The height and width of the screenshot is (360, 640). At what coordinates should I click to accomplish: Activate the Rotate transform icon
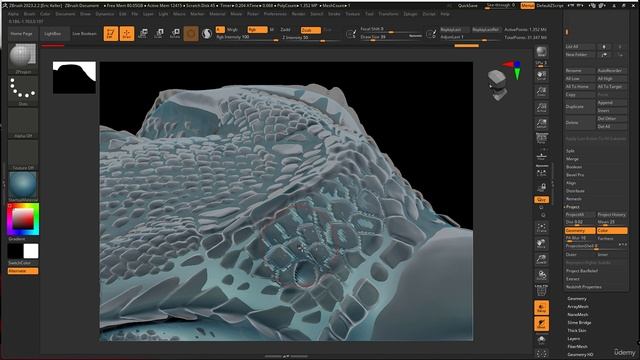coord(175,33)
